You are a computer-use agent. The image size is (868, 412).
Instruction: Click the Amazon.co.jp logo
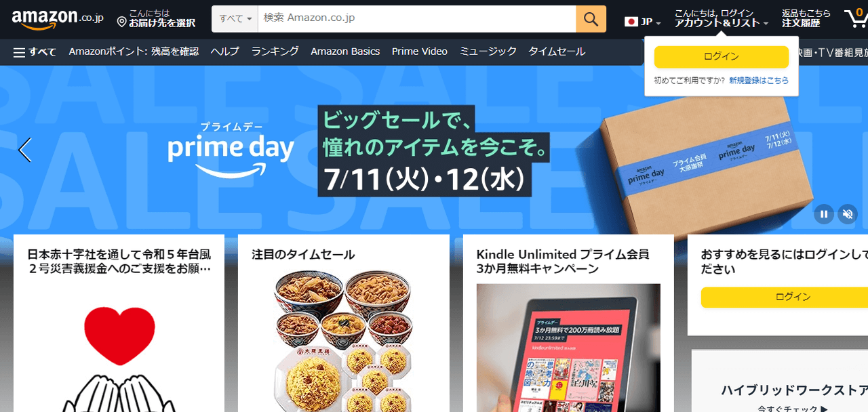click(x=58, y=20)
